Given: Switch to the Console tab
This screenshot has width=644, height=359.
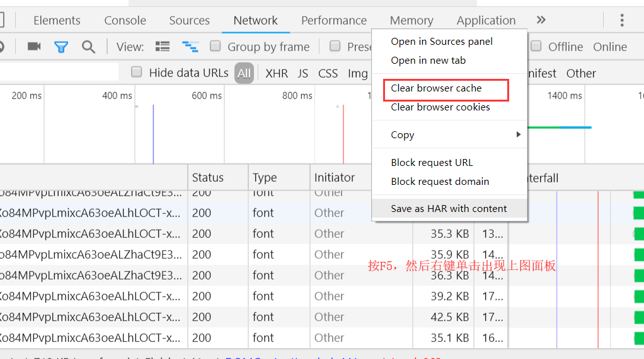Looking at the screenshot, I should 125,20.
